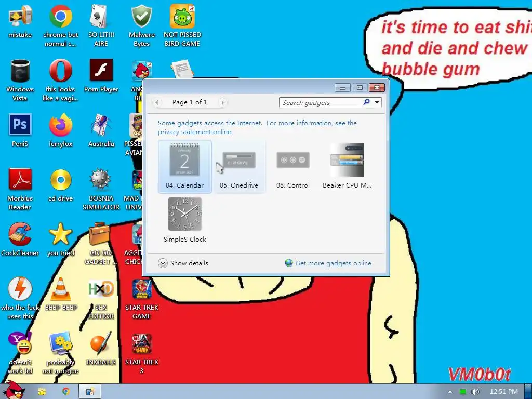Image resolution: width=532 pixels, height=399 pixels.
Task: Open the text document desktop icon above gadget window
Action: point(182,69)
